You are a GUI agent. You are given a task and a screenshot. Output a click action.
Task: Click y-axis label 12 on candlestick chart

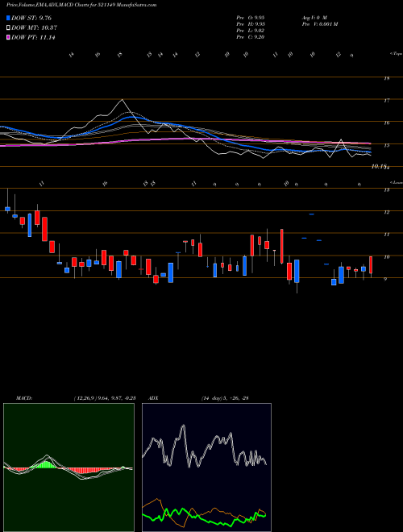point(386,212)
